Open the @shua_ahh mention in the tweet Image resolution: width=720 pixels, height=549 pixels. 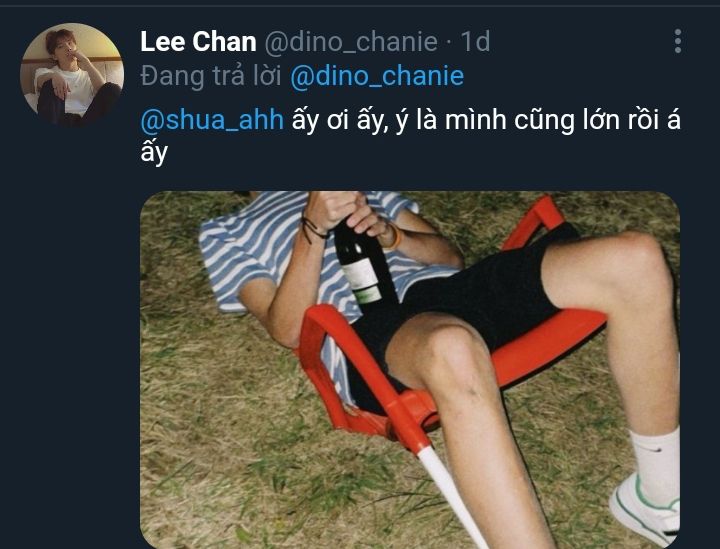(212, 120)
